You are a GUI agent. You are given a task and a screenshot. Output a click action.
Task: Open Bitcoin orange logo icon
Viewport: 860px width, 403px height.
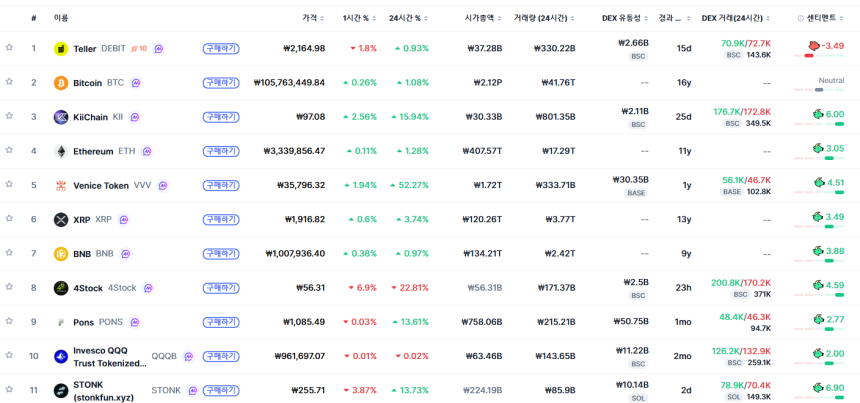(61, 83)
